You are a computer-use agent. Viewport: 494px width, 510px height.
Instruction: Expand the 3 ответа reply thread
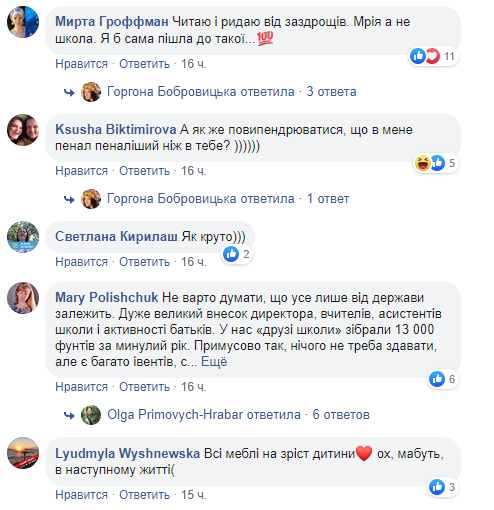pyautogui.click(x=331, y=92)
